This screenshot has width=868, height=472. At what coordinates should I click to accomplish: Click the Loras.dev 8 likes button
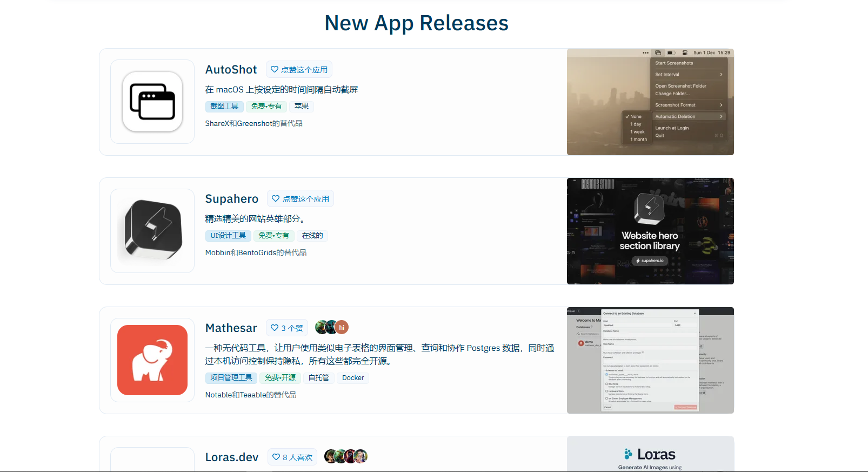292,457
